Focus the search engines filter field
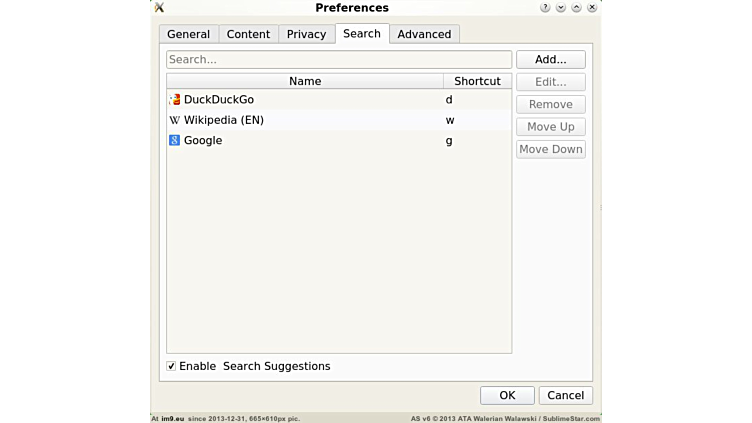752x423 pixels. (x=338, y=60)
